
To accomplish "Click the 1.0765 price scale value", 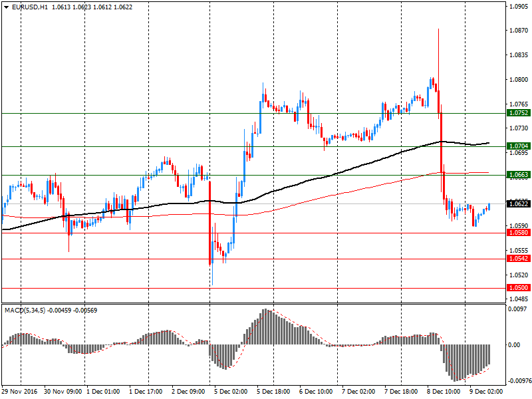I will click(x=519, y=104).
